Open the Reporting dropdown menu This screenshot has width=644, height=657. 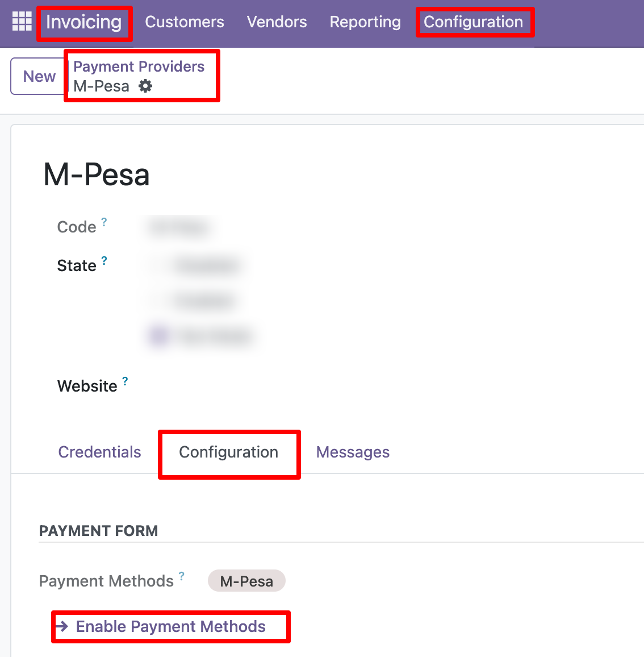click(365, 22)
